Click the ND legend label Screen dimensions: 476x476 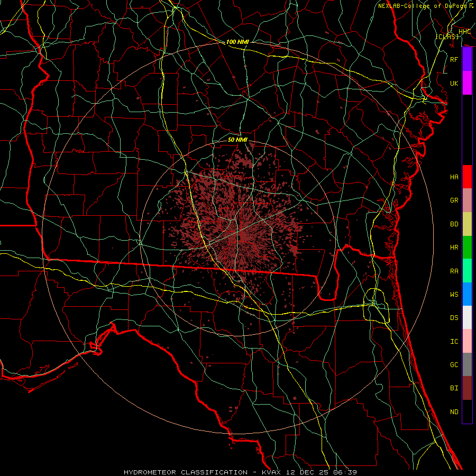[454, 412]
